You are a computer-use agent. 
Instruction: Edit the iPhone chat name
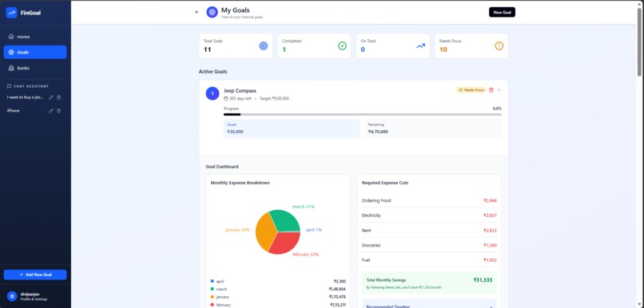pyautogui.click(x=51, y=111)
